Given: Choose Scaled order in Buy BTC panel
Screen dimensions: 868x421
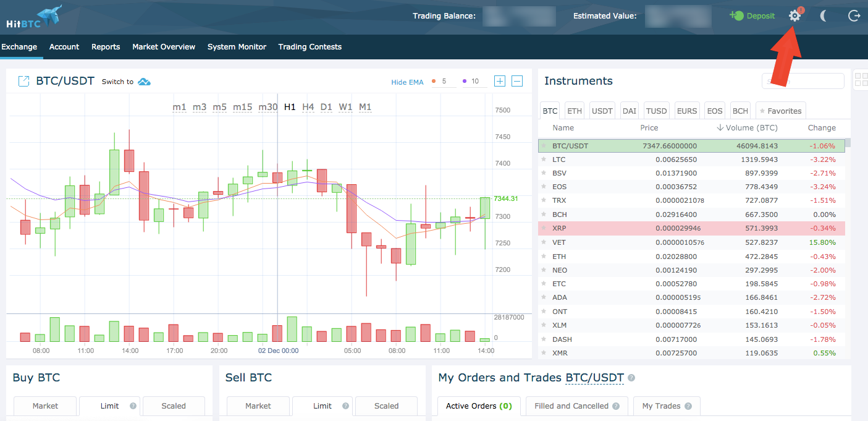Looking at the screenshot, I should [174, 406].
